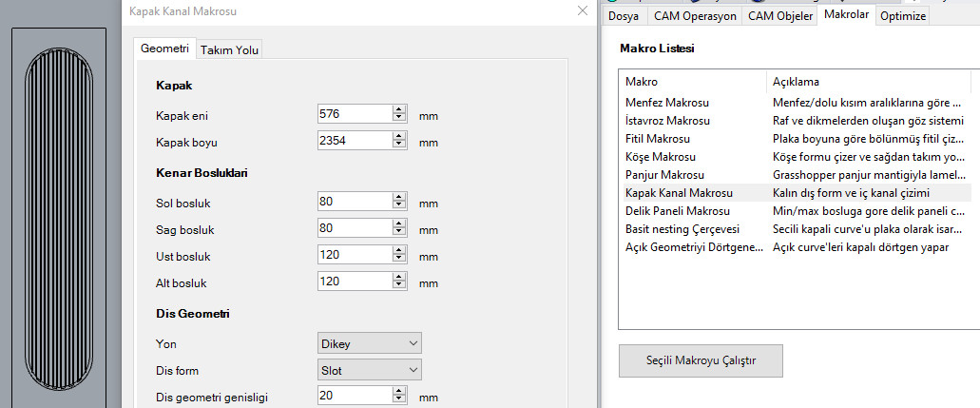Screen dimensions: 980x408
Task: Open the CAM Objeler tab
Action: [x=780, y=16]
